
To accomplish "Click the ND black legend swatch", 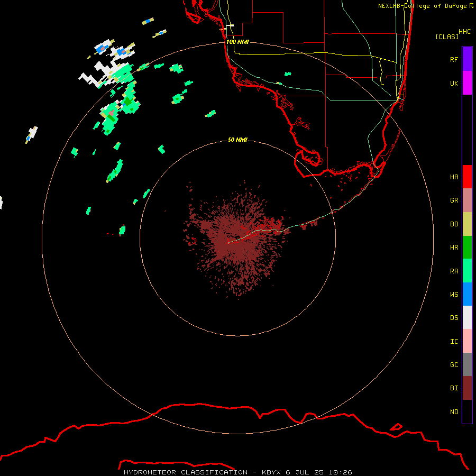I will 467,411.
